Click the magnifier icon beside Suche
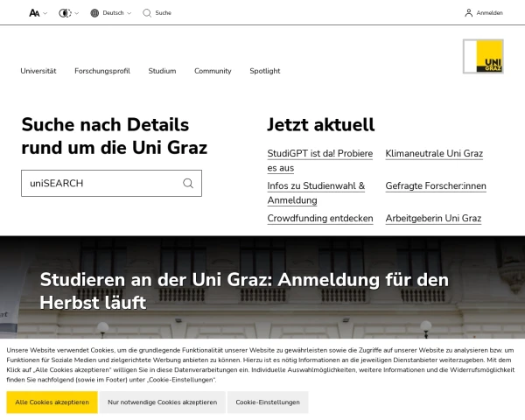 point(147,13)
